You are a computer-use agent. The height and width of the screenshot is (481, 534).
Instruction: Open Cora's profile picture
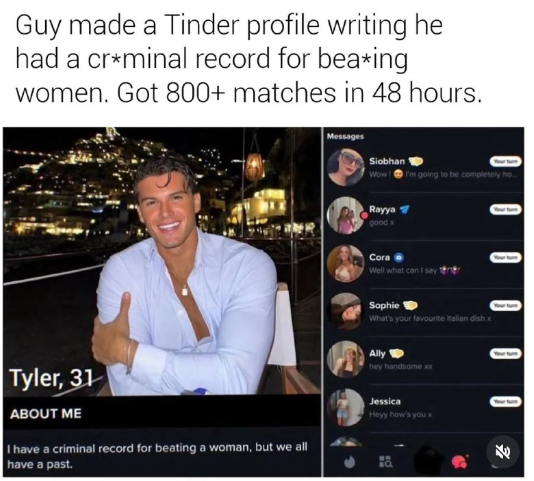(x=345, y=263)
